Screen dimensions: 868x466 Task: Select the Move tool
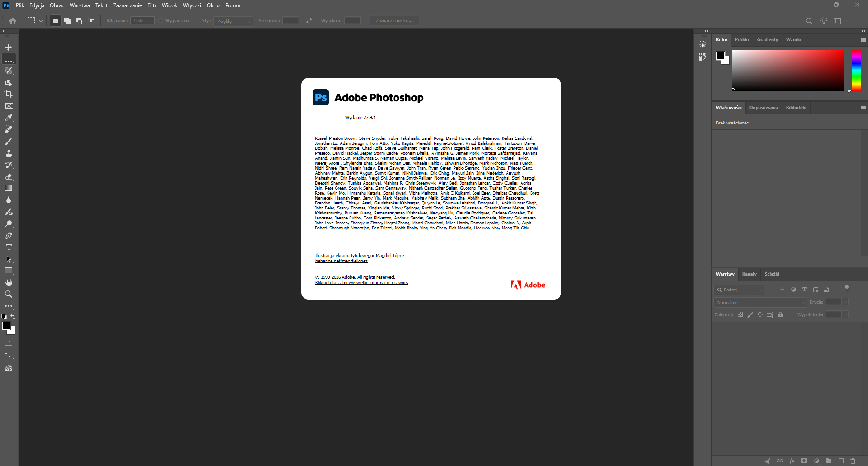(9, 47)
